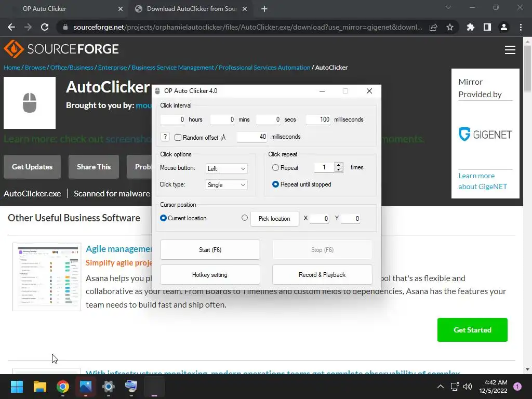Click the random offset help question button

pos(165,137)
